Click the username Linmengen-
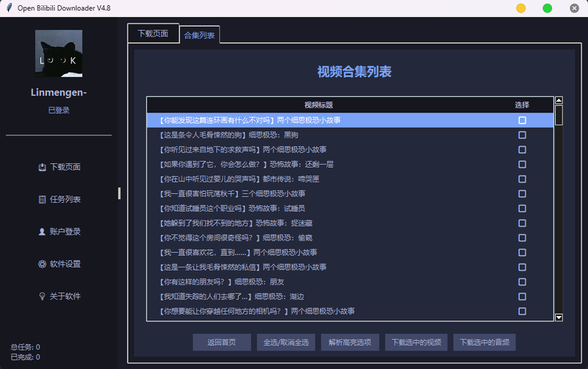Image resolution: width=588 pixels, height=369 pixels. click(59, 93)
